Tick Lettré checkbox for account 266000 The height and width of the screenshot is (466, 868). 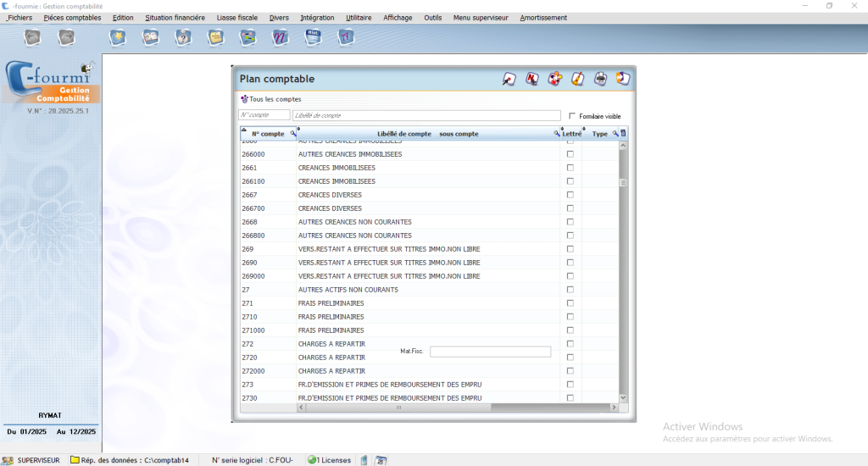tap(570, 154)
